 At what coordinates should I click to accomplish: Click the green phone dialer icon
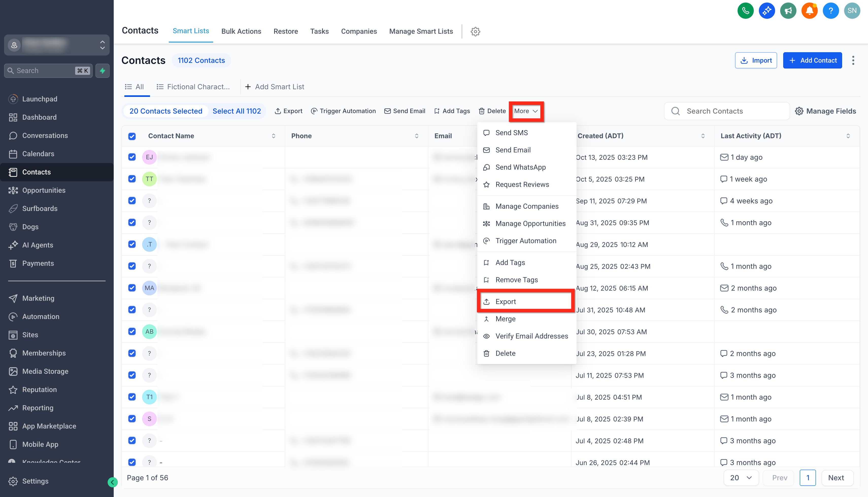coord(745,11)
